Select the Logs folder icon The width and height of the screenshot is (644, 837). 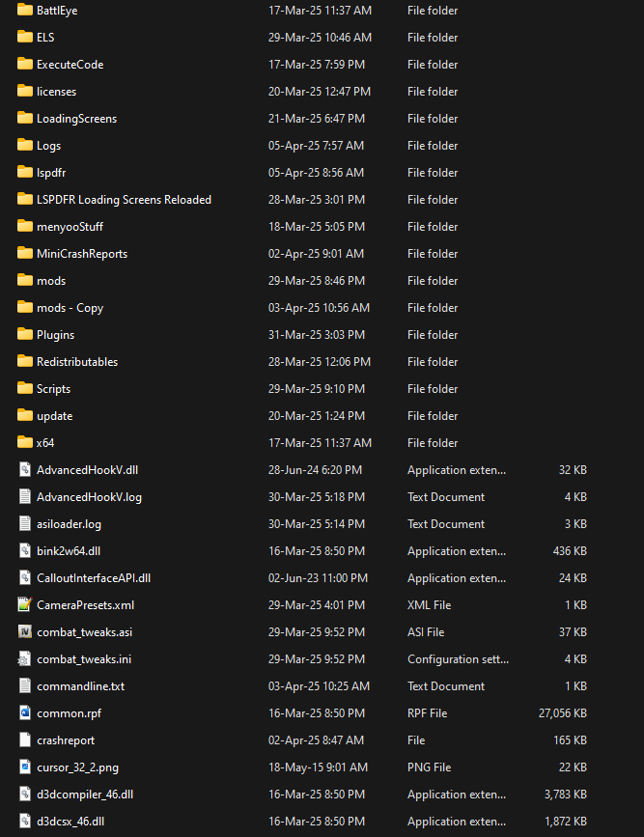point(24,145)
